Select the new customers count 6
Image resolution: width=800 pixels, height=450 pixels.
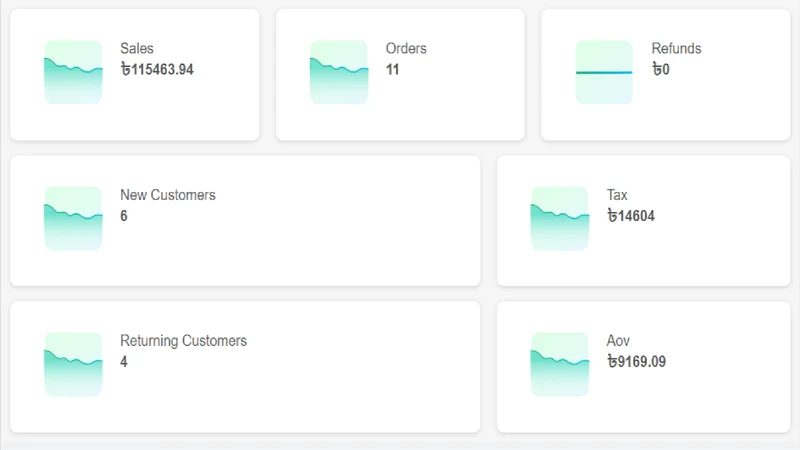(124, 216)
